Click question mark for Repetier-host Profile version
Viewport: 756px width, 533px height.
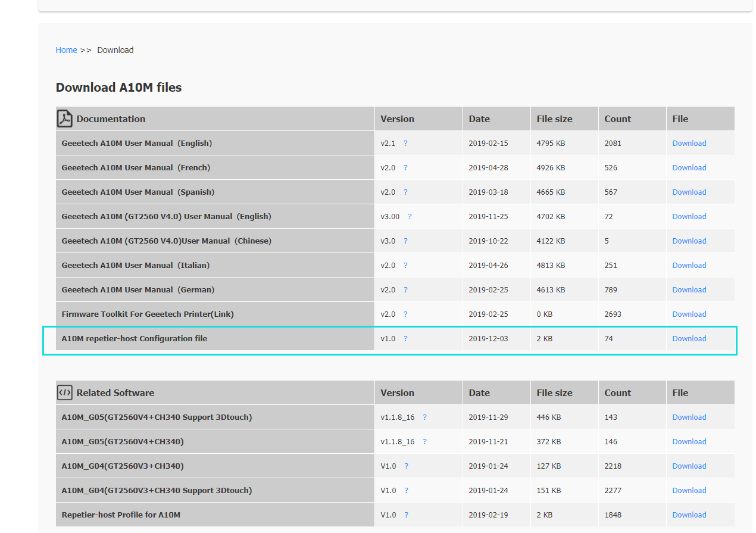tap(406, 515)
